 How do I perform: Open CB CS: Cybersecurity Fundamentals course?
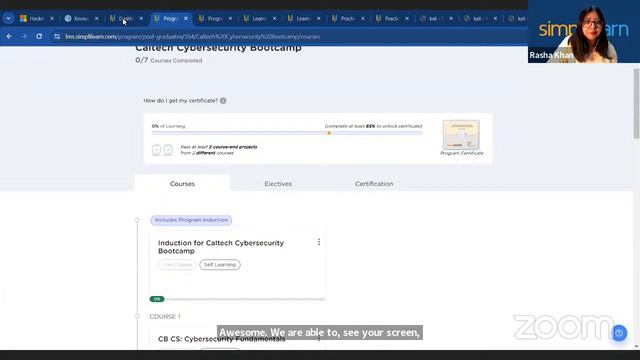(221, 339)
